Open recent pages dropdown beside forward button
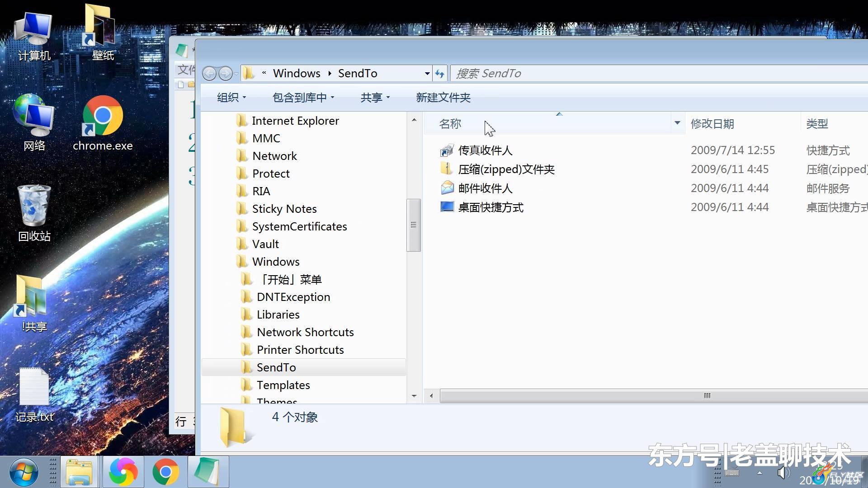This screenshot has height=488, width=868. point(236,74)
